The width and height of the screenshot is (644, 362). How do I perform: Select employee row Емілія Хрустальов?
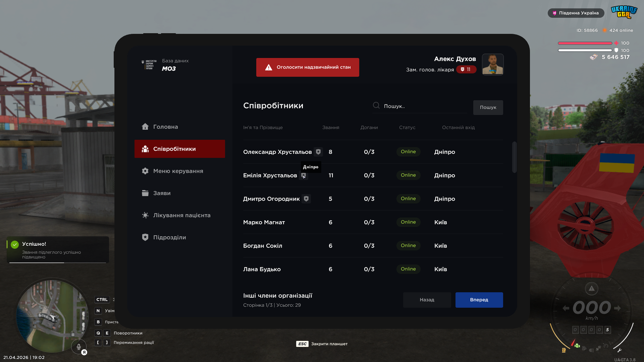click(373, 175)
